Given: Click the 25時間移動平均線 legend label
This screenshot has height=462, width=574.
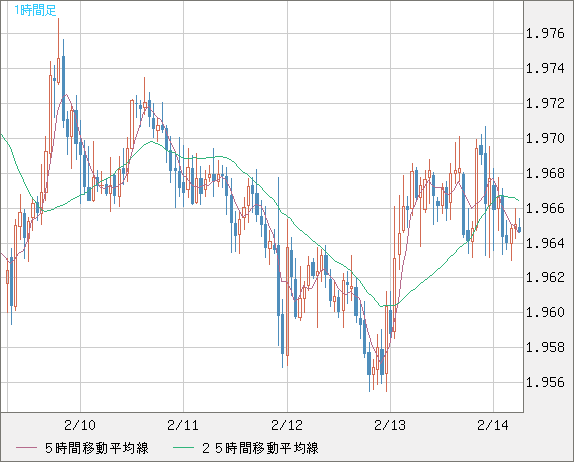Looking at the screenshot, I should pyautogui.click(x=261, y=448).
